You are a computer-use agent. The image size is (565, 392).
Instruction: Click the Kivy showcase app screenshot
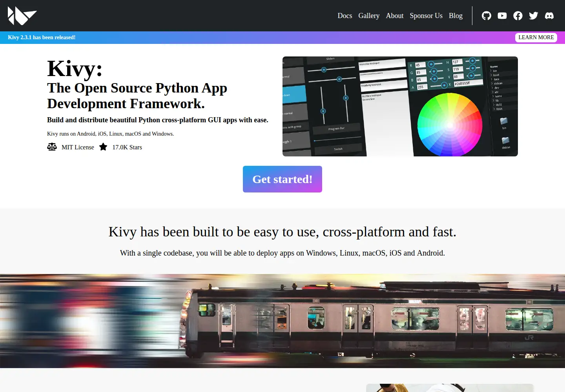(400, 106)
